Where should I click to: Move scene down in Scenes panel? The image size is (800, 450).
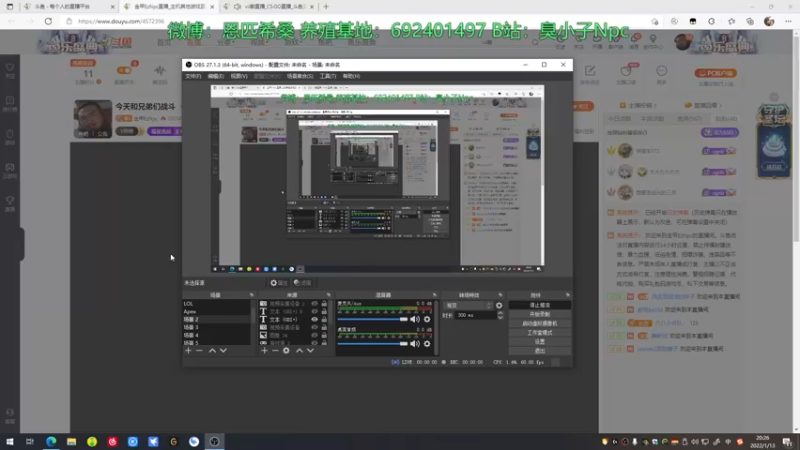[223, 351]
